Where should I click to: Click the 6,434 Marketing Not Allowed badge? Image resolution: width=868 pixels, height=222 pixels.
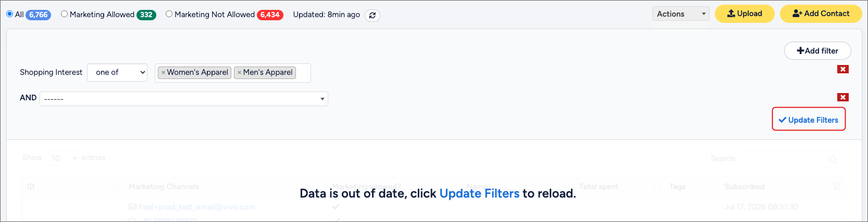[x=270, y=15]
